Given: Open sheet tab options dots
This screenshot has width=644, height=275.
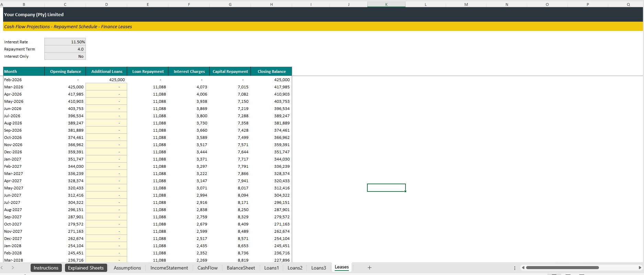Looking at the screenshot, I should click(x=514, y=268).
